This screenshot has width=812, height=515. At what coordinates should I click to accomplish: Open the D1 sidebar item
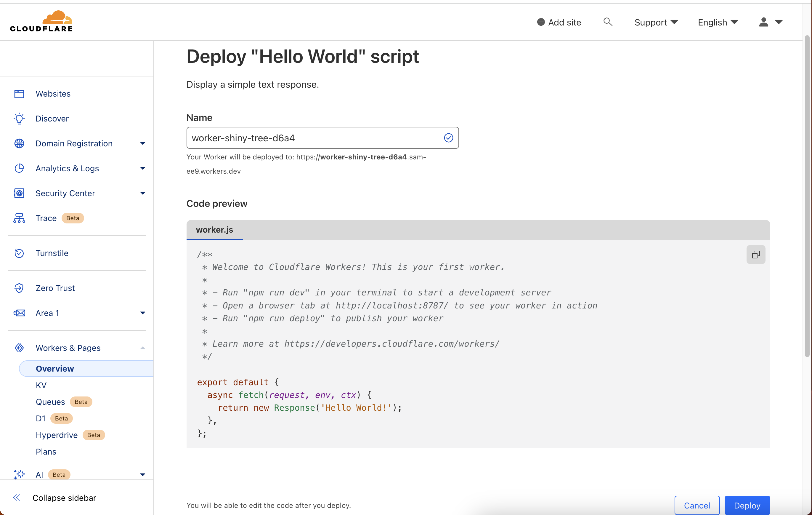[41, 418]
